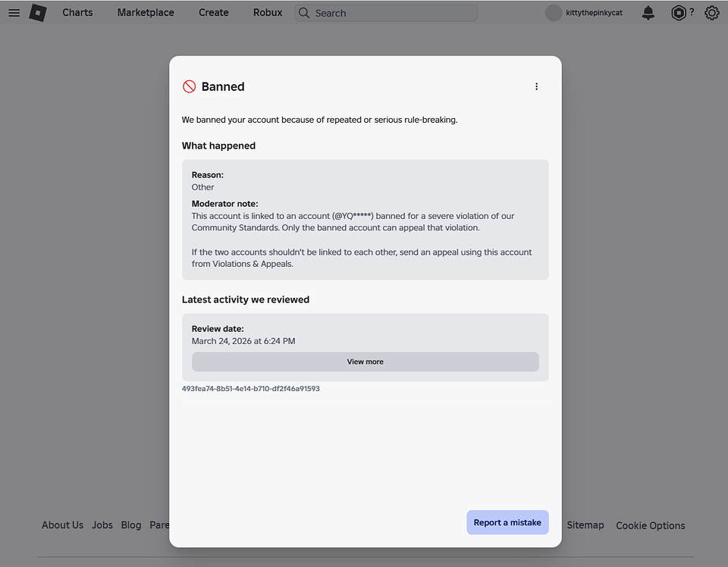Open the Blog footer link
Viewport: 728px width, 567px height.
131,525
